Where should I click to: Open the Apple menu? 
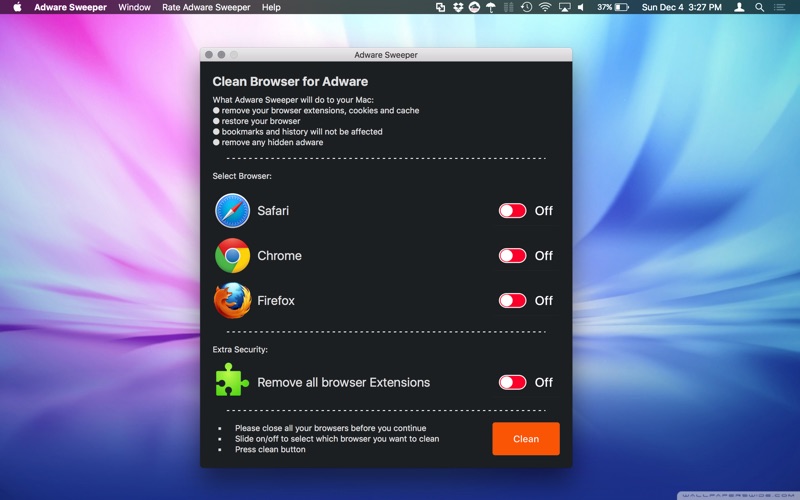coord(17,7)
